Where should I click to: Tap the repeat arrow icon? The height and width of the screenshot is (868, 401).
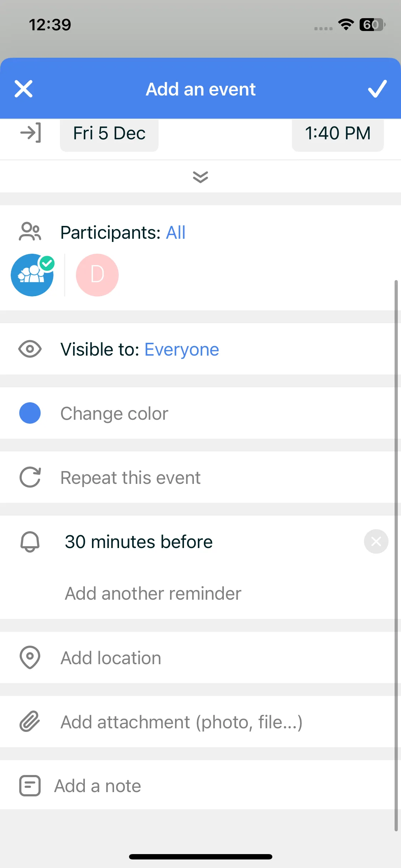(x=30, y=477)
